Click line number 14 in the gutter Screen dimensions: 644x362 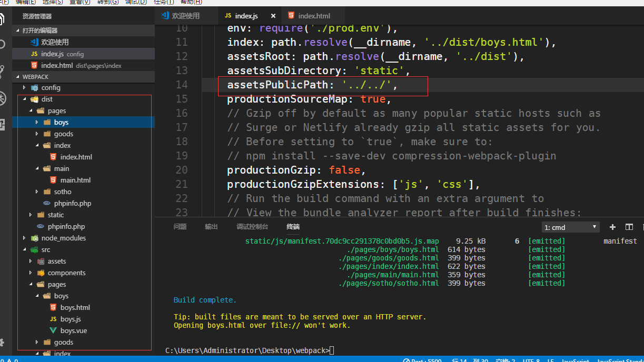pos(181,85)
